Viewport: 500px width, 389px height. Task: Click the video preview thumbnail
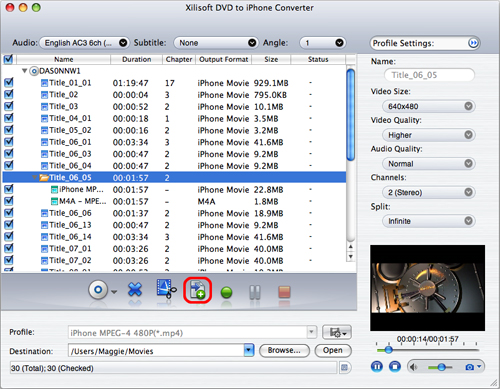[x=427, y=288]
